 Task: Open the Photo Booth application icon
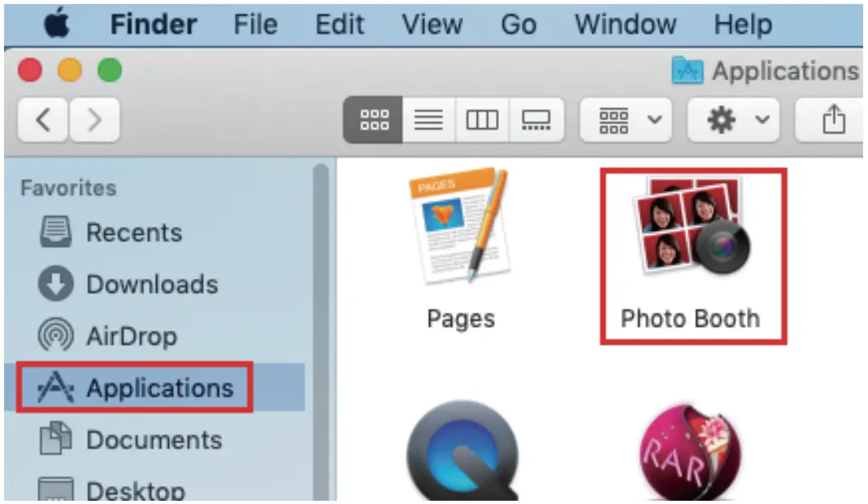coord(691,227)
